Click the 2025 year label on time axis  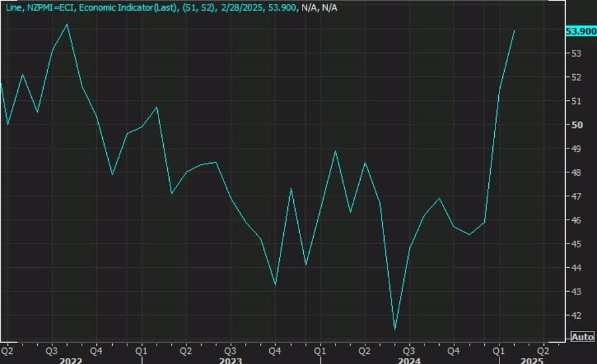[x=533, y=359]
